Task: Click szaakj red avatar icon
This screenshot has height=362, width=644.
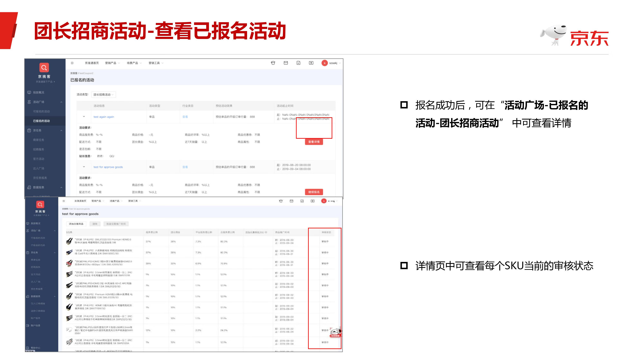Action: tap(325, 63)
